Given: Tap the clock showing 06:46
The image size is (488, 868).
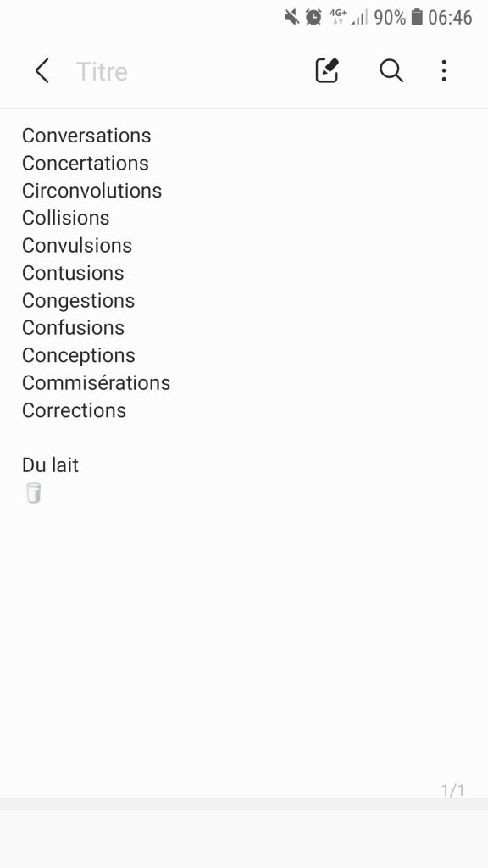Looking at the screenshot, I should point(450,17).
